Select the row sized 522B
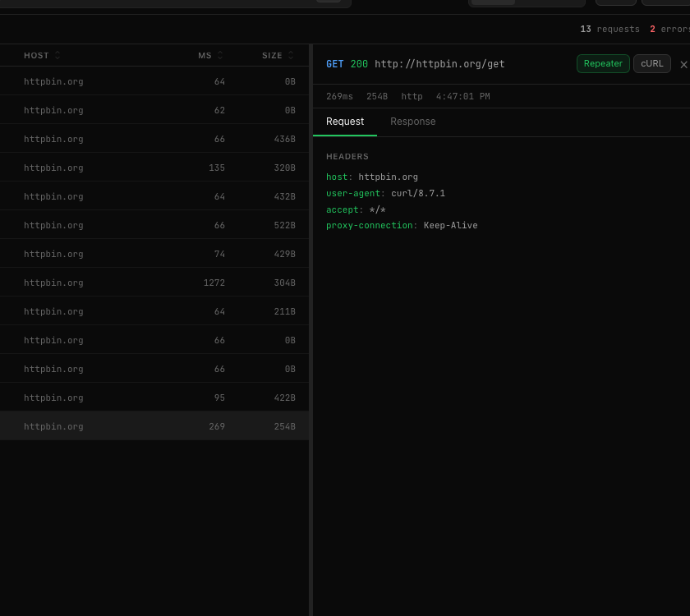The width and height of the screenshot is (690, 616). click(154, 225)
